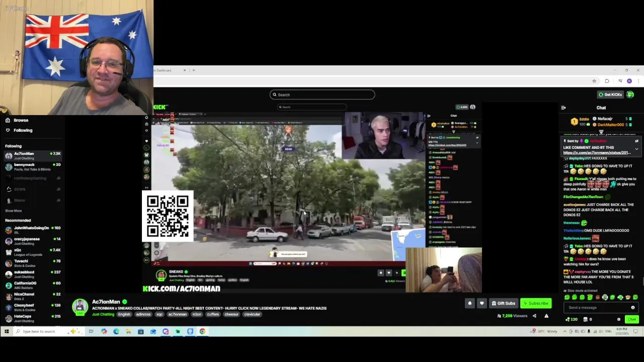This screenshot has width=644, height=362.
Task: Unpin the pinned chat message
Action: point(636,141)
